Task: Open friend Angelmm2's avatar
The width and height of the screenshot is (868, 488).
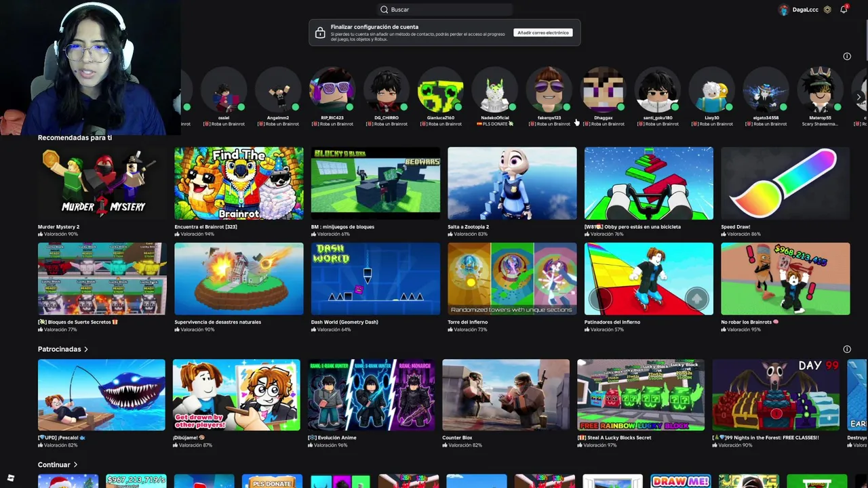Action: [x=278, y=90]
